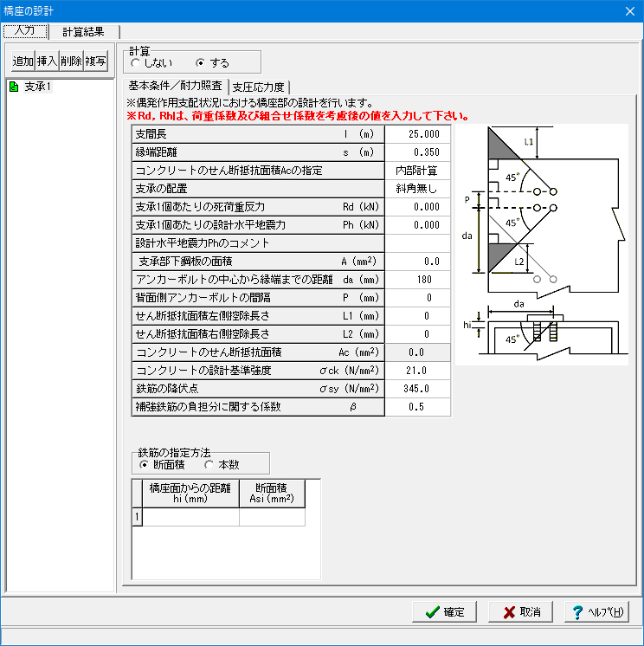Edit the 支間長 value 25.000

(417, 134)
